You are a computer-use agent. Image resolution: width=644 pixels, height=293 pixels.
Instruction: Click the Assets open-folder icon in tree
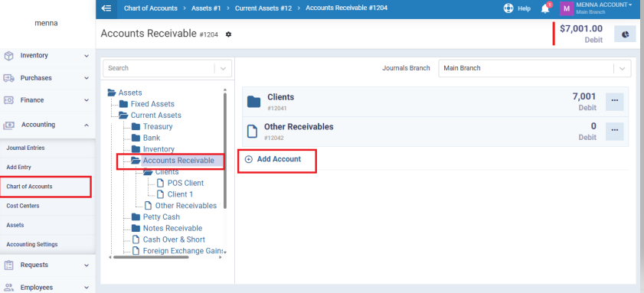pos(112,93)
